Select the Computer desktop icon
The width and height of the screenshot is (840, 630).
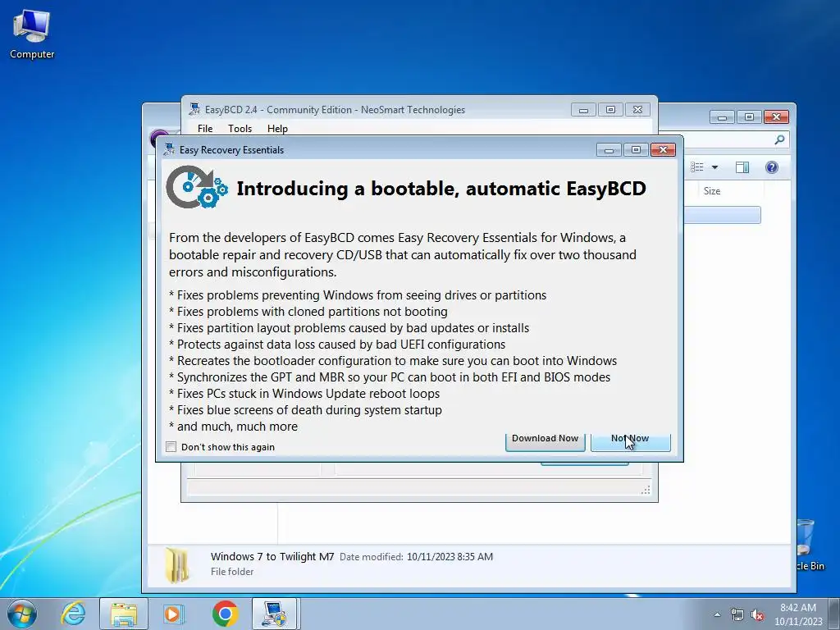click(32, 34)
